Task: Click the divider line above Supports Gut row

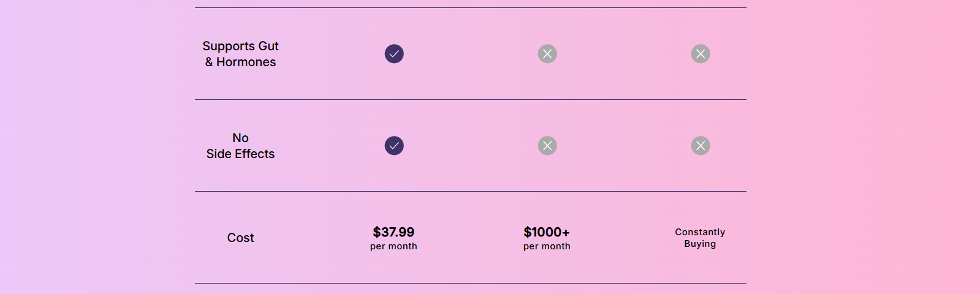Action: [x=471, y=7]
